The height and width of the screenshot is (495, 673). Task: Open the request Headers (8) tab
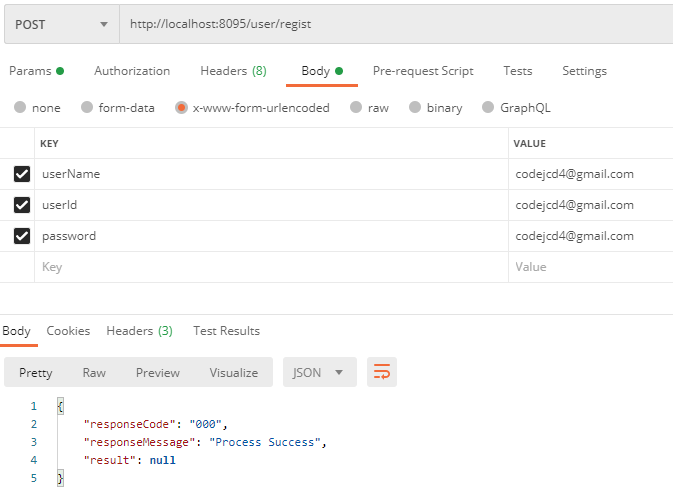tap(233, 71)
